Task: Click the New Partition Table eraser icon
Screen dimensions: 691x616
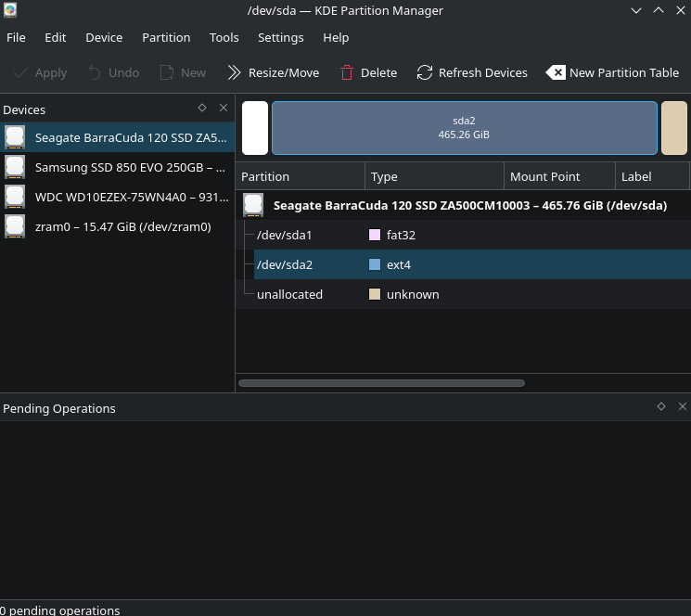Action: [x=556, y=72]
